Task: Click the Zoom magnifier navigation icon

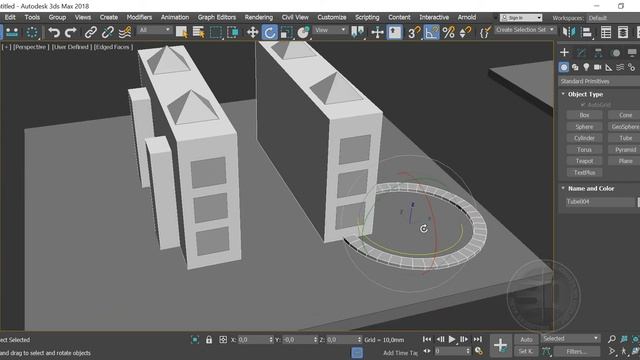Action: [x=612, y=339]
